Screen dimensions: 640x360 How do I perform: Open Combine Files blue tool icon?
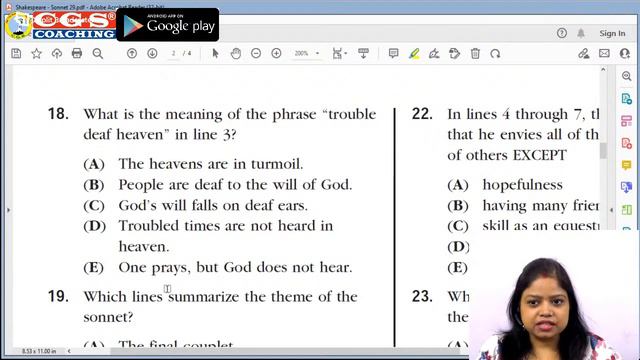click(627, 187)
